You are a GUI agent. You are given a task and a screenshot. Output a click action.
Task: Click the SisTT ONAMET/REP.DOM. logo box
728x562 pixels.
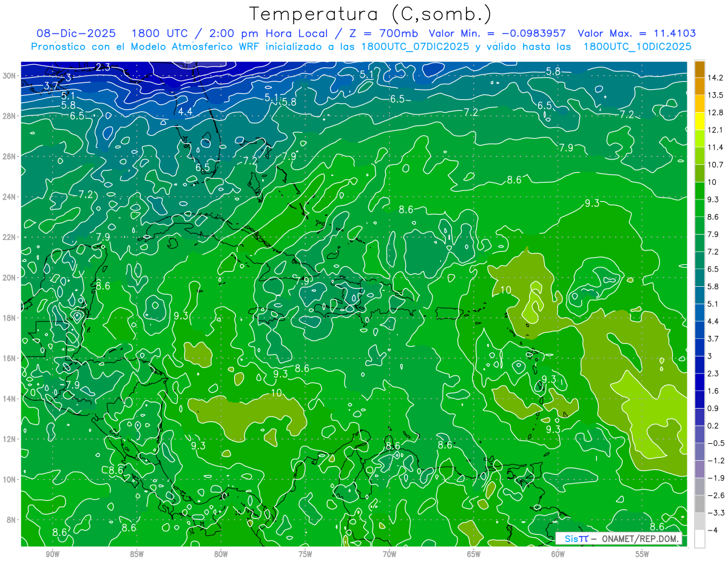pos(618,538)
